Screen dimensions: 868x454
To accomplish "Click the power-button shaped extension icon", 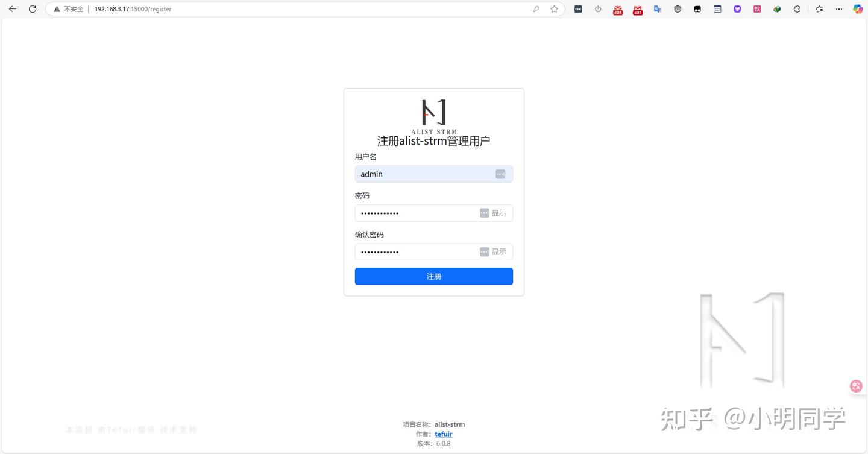I will click(x=597, y=9).
